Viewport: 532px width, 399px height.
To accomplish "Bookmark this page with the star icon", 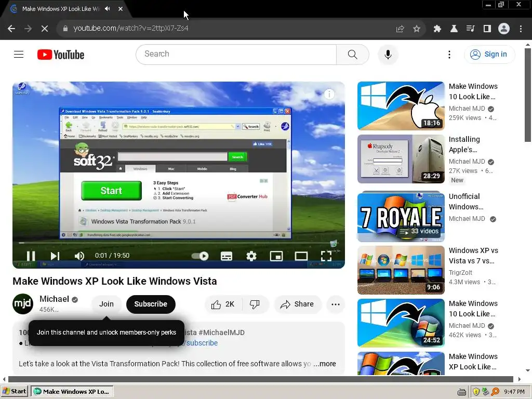I will pyautogui.click(x=417, y=29).
